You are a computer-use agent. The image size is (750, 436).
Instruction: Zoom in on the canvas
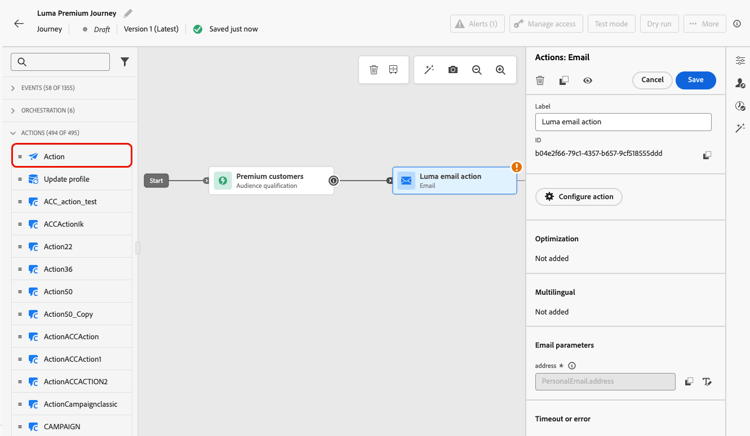click(501, 70)
